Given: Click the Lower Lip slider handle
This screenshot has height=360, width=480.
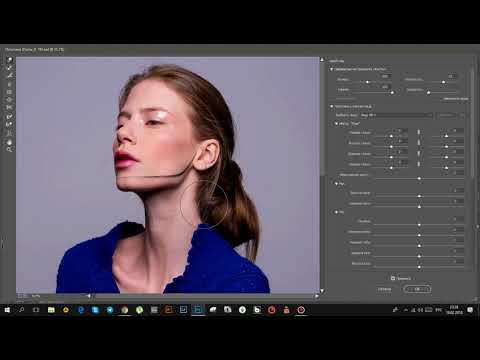Looking at the screenshot, I should click(x=419, y=246).
